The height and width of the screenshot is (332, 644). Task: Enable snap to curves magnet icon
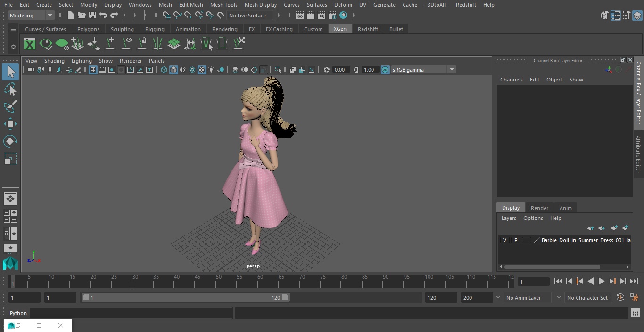177,16
